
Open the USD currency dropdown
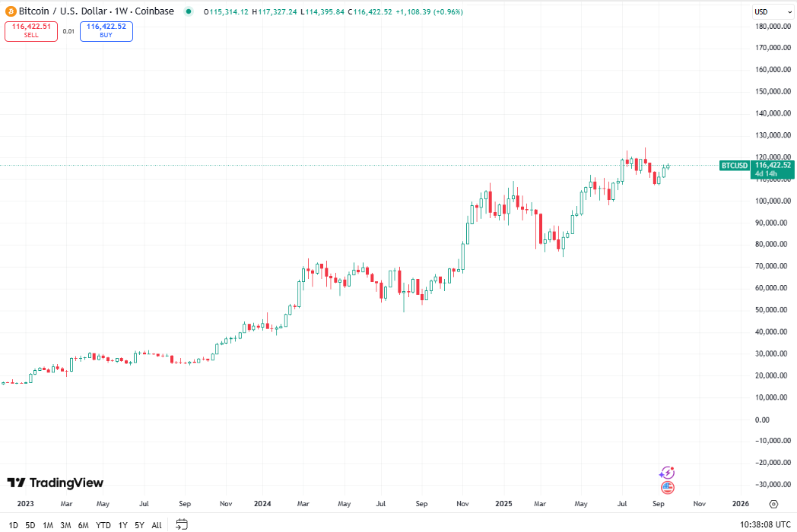773,11
